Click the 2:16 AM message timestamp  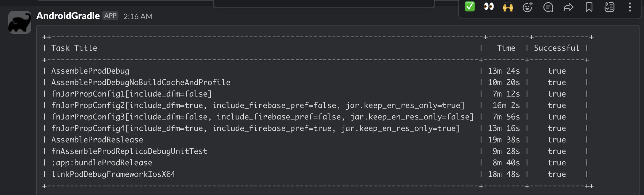pos(138,16)
